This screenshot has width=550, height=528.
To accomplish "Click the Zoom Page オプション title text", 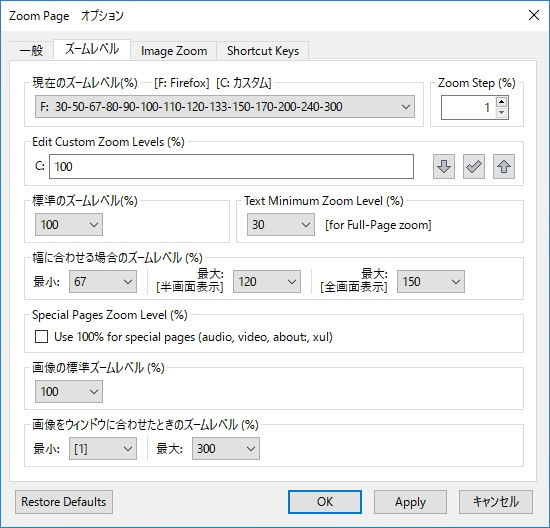I will 66,16.
